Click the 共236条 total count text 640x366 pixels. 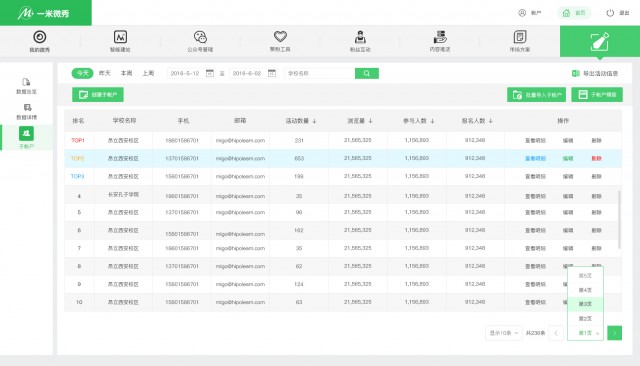pyautogui.click(x=535, y=333)
